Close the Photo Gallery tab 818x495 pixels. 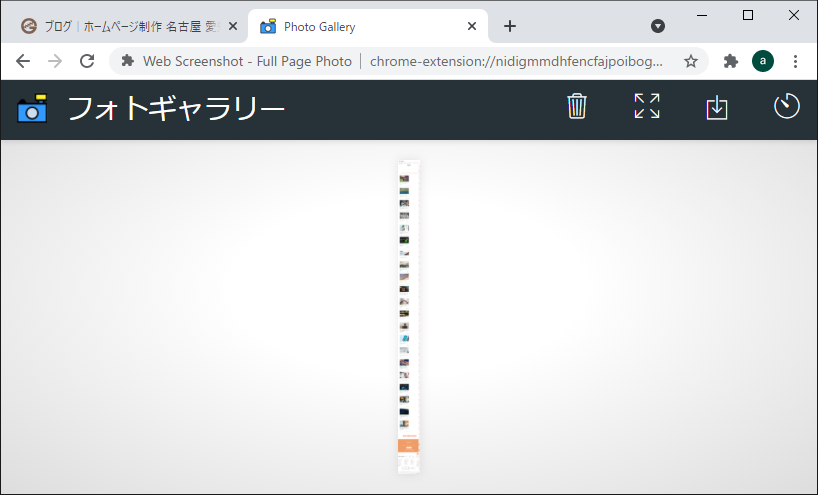472,27
